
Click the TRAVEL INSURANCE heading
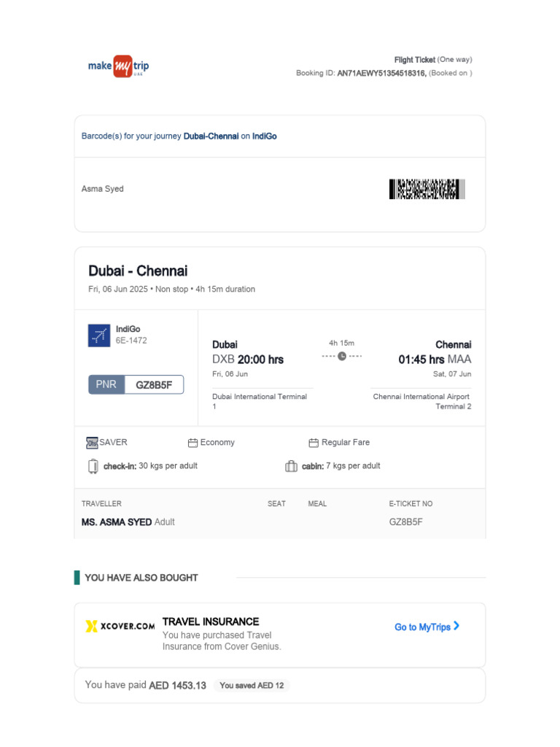coord(210,622)
